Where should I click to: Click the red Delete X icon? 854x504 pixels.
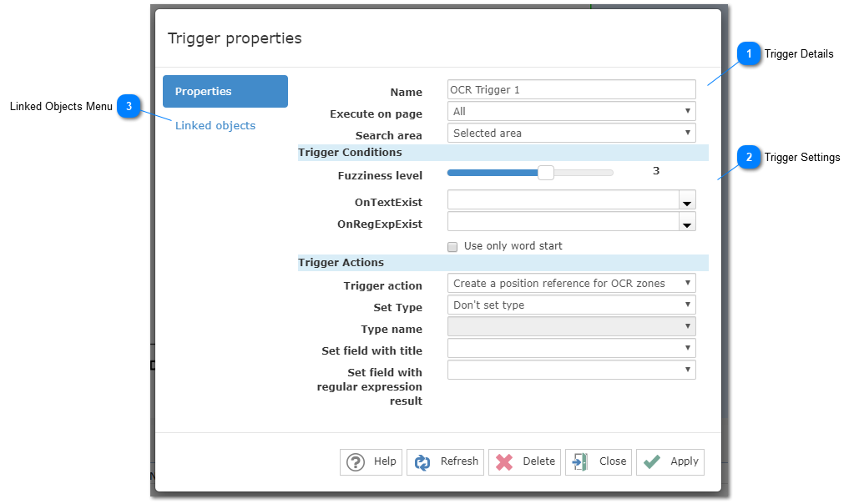coord(504,462)
